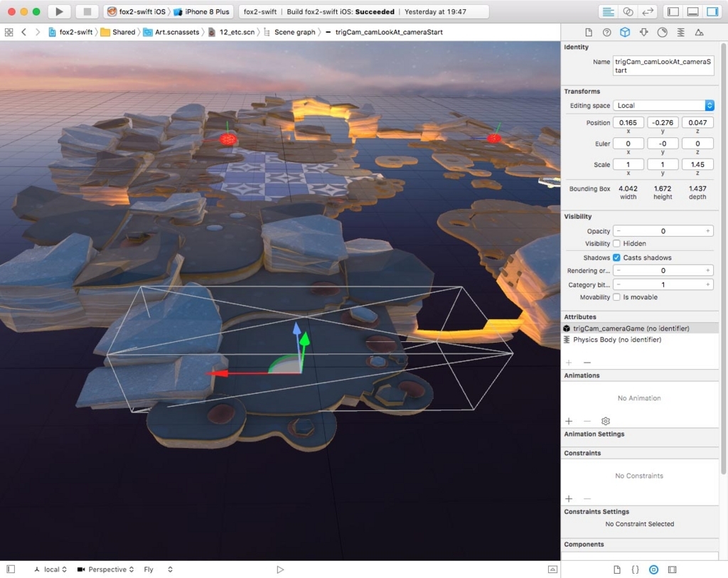
Task: Open the Physics inspector spring icon
Action: click(x=681, y=32)
